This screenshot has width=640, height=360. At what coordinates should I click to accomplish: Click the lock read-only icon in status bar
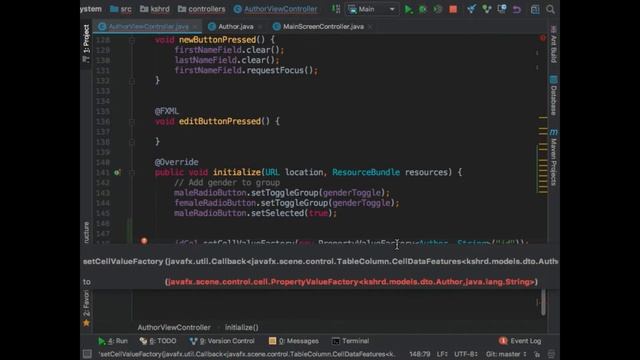coord(537,354)
